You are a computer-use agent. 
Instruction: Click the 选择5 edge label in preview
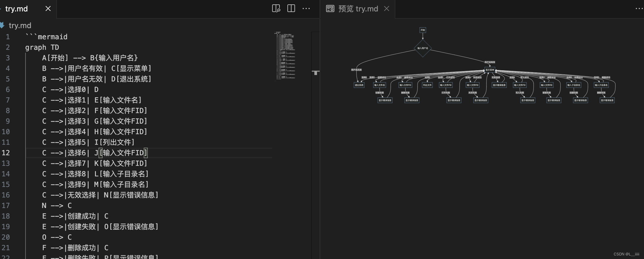(x=427, y=77)
